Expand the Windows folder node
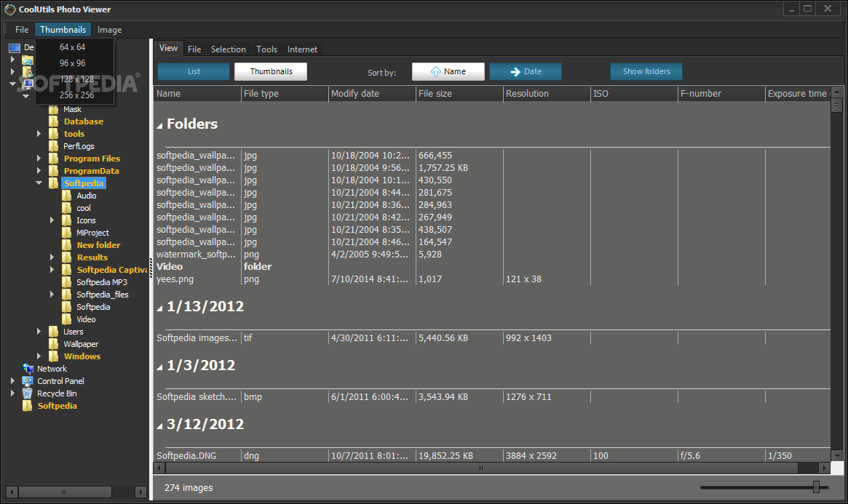 pos(39,356)
